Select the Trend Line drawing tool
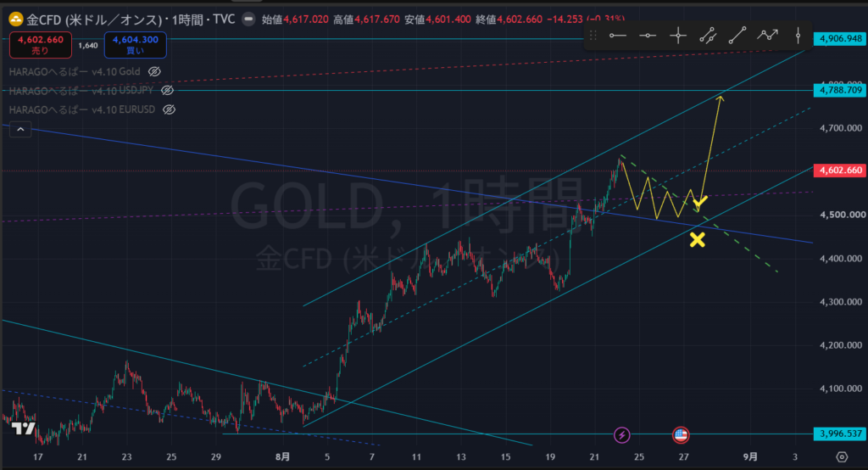 737,36
